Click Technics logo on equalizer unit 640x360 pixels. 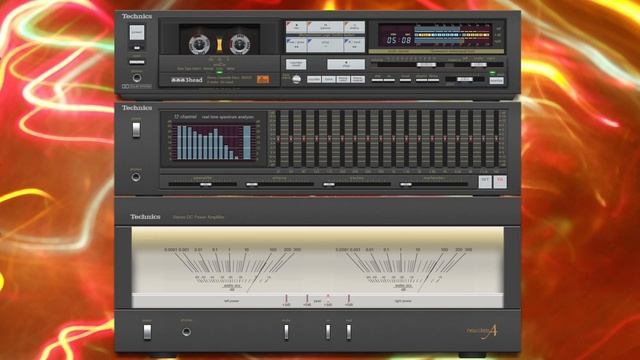pyautogui.click(x=137, y=108)
